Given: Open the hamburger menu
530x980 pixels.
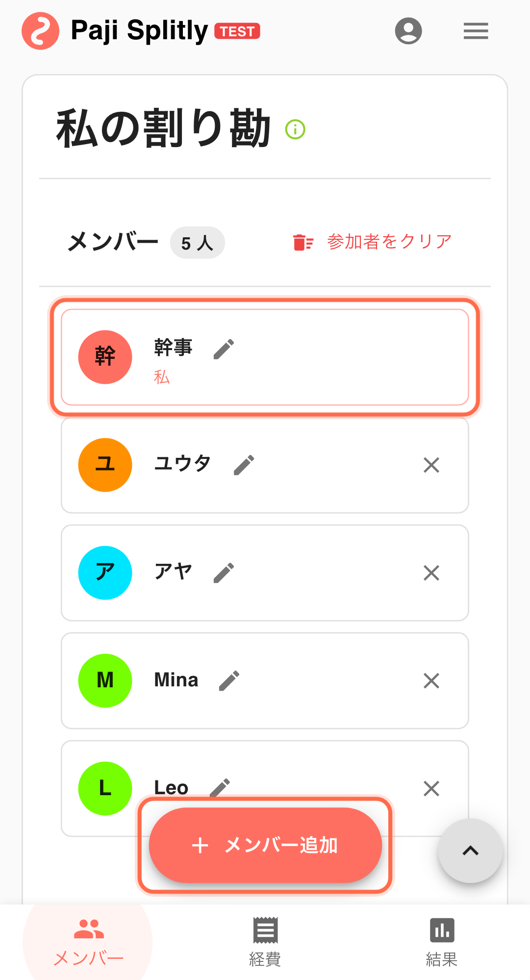Looking at the screenshot, I should point(476,31).
